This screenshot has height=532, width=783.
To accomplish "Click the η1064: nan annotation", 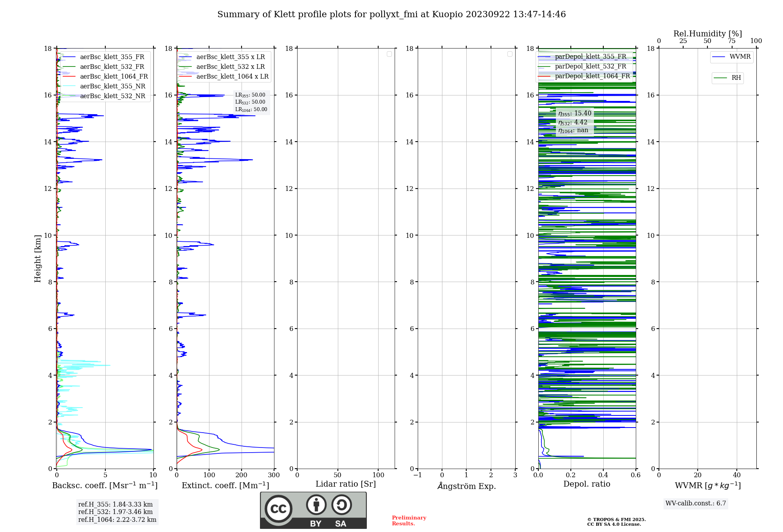I will [573, 130].
